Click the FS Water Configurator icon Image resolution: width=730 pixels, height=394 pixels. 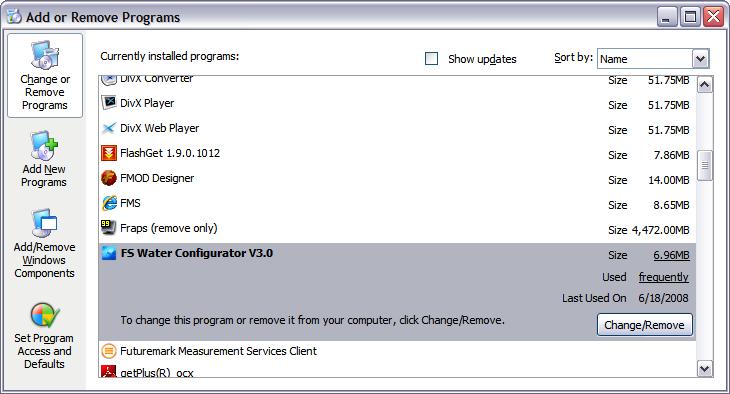click(109, 253)
